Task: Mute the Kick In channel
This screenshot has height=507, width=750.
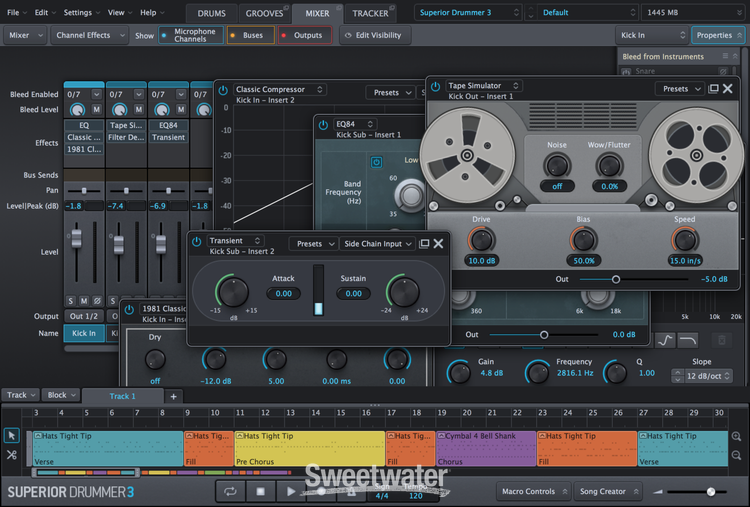Action: 84,301
